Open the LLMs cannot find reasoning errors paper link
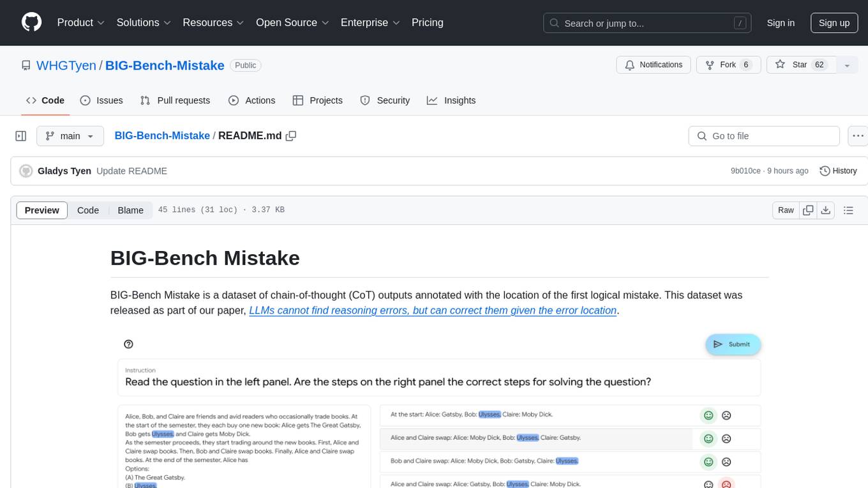 433,310
